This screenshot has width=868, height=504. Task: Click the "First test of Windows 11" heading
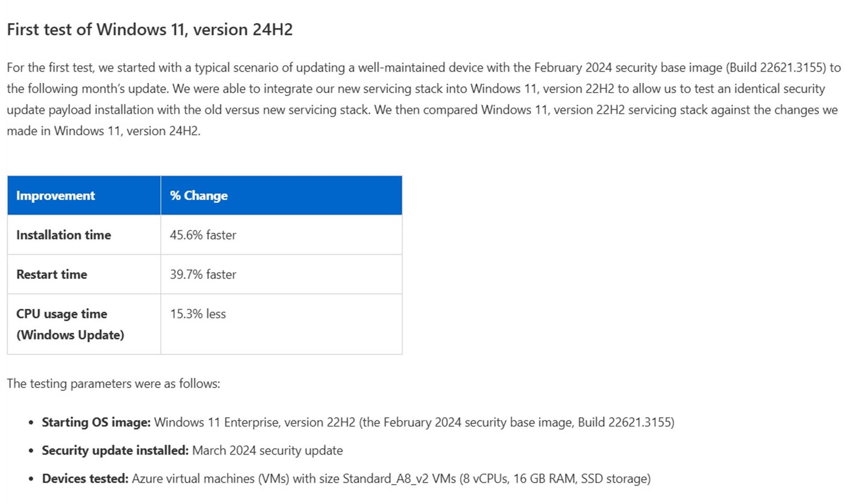[149, 30]
